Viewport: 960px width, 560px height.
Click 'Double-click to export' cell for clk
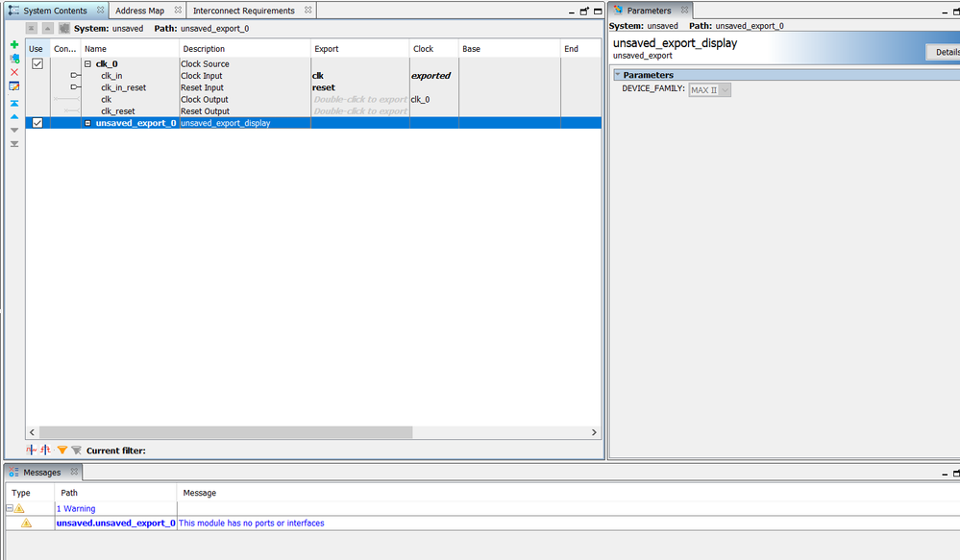point(360,99)
